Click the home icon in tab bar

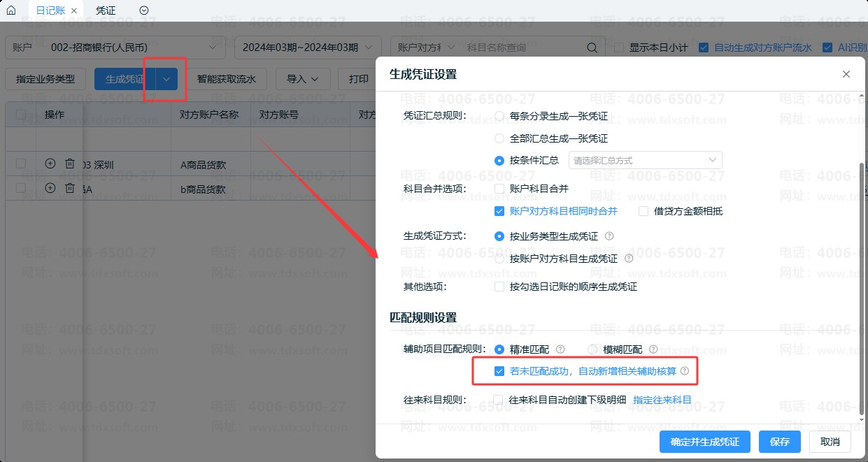pos(10,10)
